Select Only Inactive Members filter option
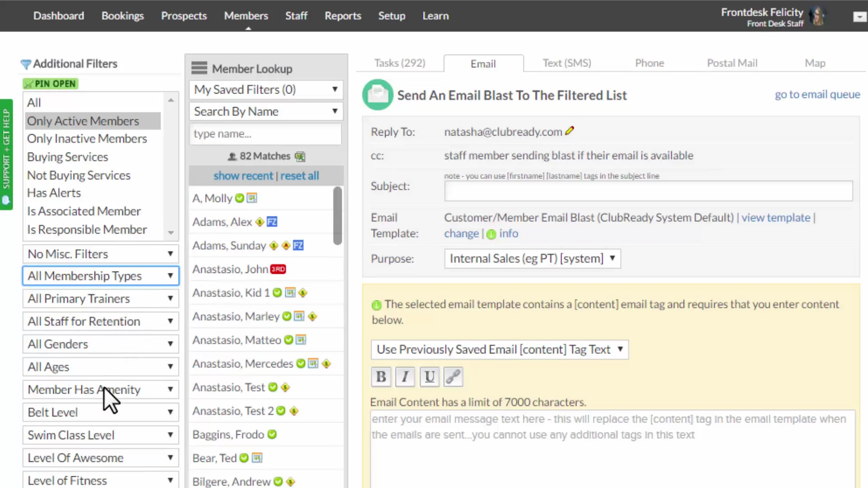868x488 pixels. pyautogui.click(x=87, y=139)
